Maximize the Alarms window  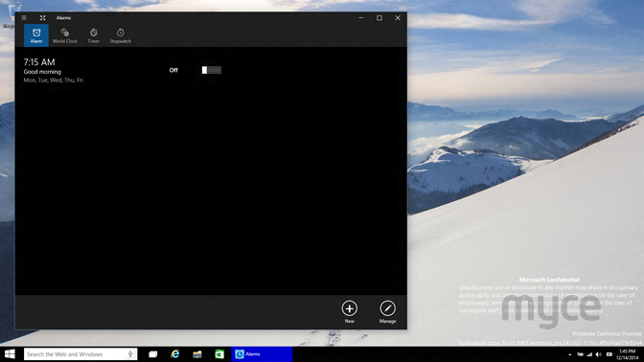click(379, 17)
